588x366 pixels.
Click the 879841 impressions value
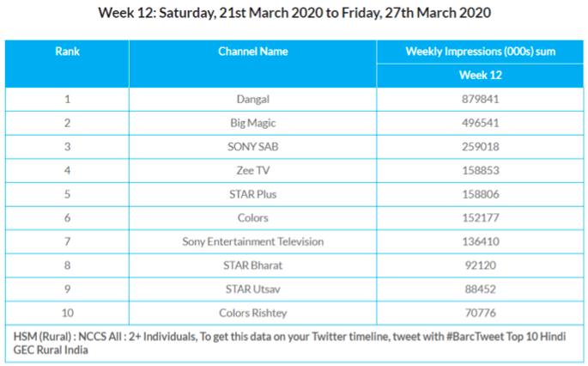pos(480,100)
